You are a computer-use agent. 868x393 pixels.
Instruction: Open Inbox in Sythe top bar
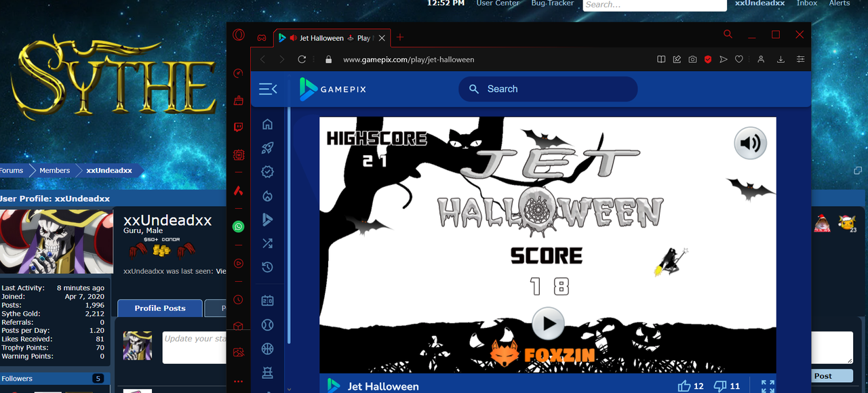tap(807, 3)
